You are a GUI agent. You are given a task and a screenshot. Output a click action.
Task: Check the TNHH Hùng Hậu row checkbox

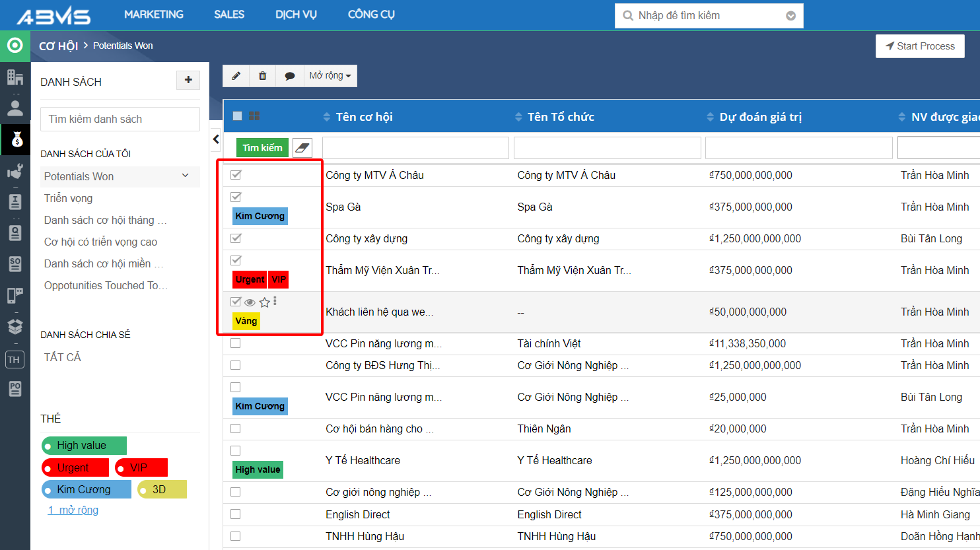pyautogui.click(x=236, y=536)
